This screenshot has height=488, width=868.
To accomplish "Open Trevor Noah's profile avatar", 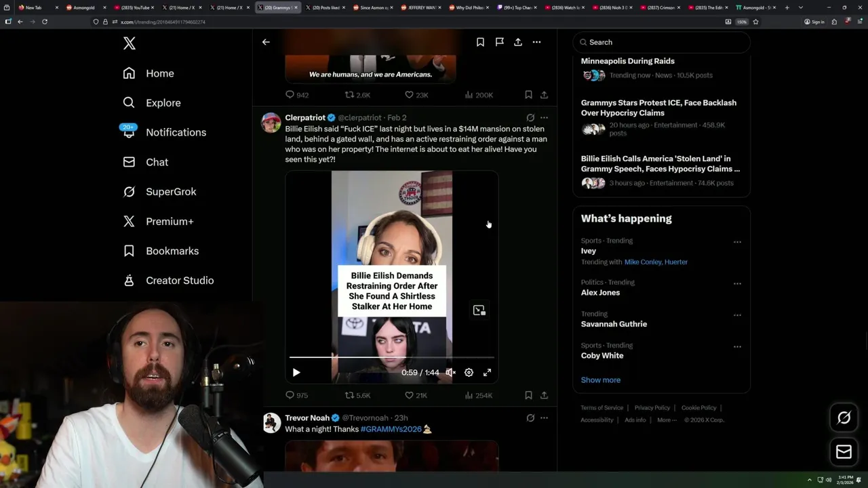I will [272, 423].
